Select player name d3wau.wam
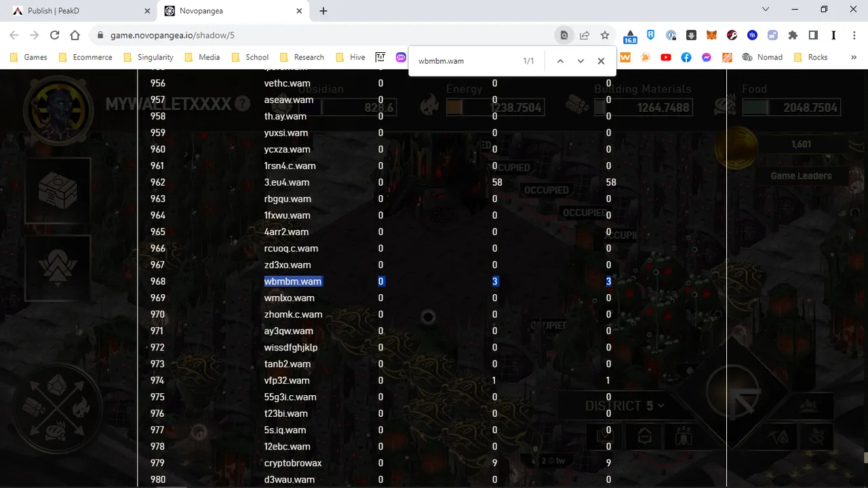Viewport: 868px width, 488px height. (x=290, y=480)
